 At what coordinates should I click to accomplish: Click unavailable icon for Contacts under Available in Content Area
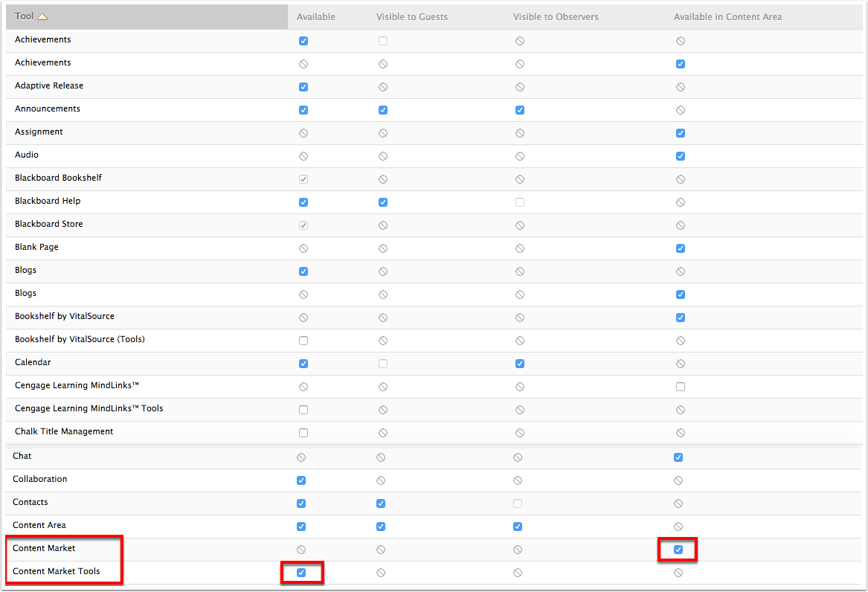678,503
